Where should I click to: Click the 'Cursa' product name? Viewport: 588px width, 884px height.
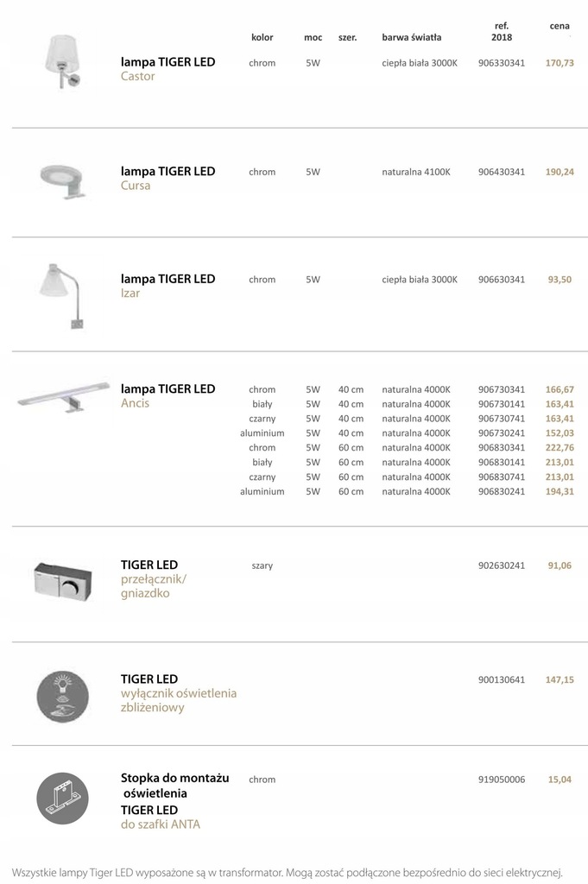(136, 186)
